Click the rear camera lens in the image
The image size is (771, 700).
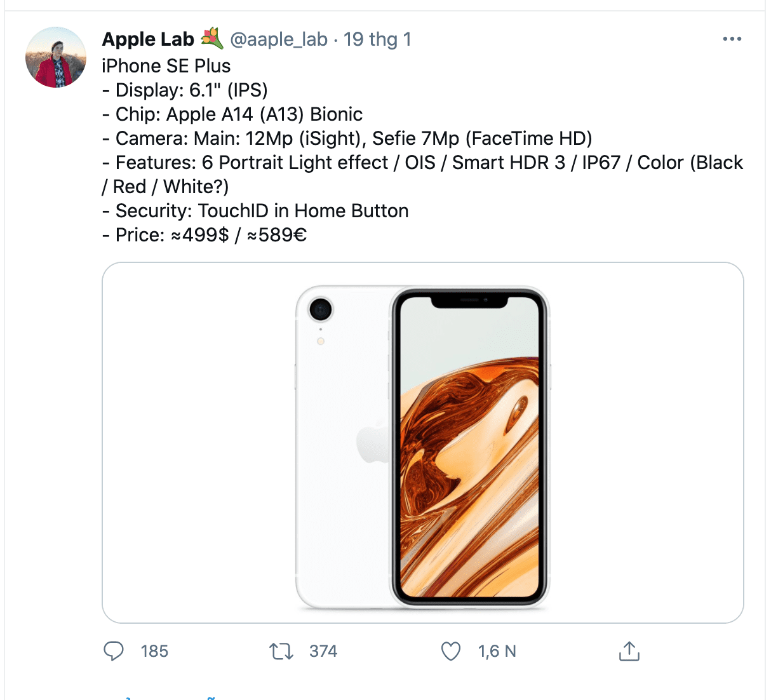(321, 310)
